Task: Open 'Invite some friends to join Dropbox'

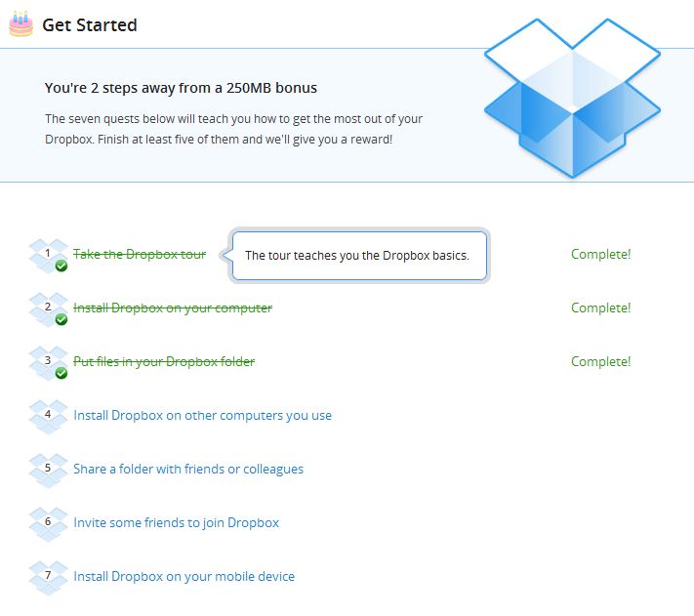Action: [x=176, y=522]
